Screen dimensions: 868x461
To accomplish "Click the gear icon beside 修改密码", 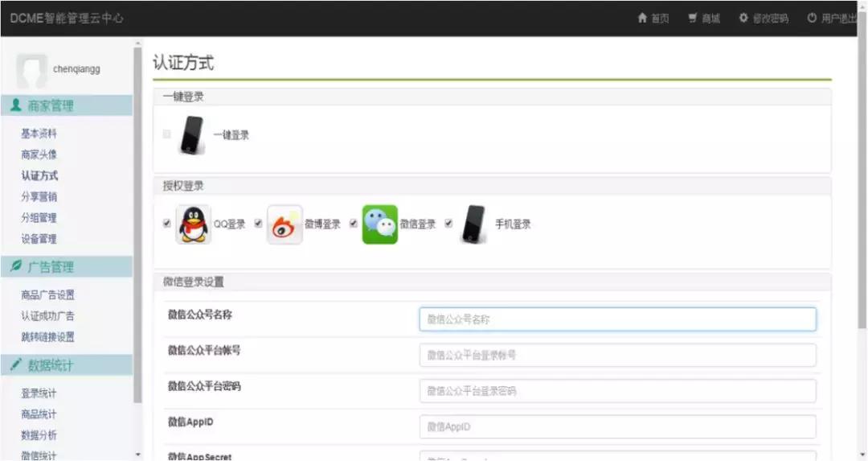I will coord(743,18).
